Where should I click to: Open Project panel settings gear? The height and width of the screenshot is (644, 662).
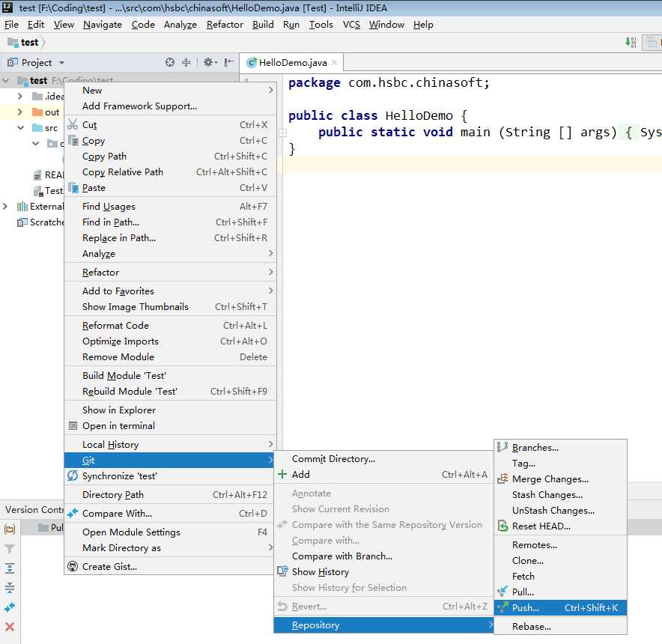coord(210,62)
